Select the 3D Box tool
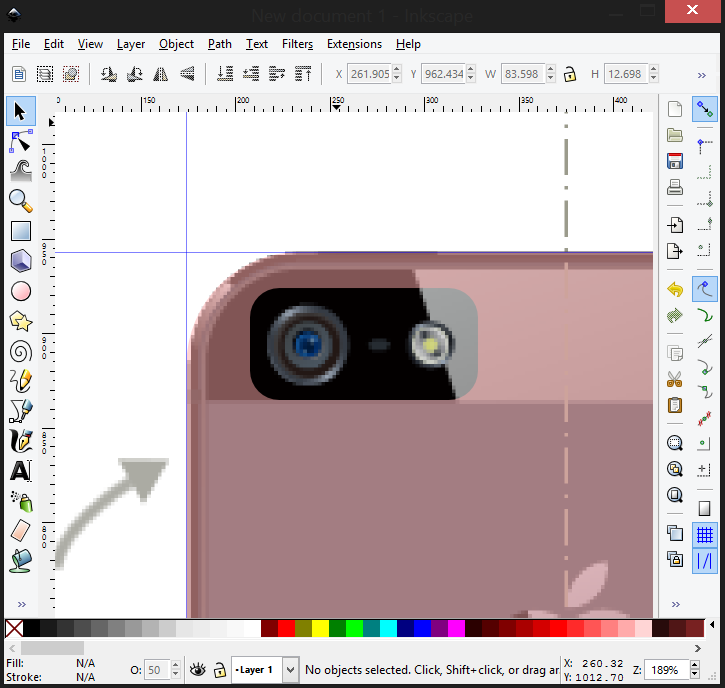The height and width of the screenshot is (688, 725). point(20,261)
